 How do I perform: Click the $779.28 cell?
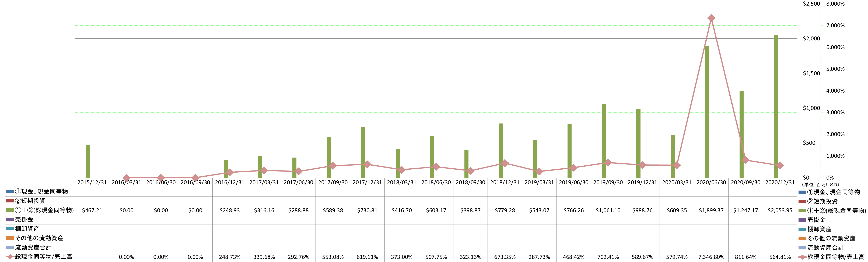coord(505,210)
